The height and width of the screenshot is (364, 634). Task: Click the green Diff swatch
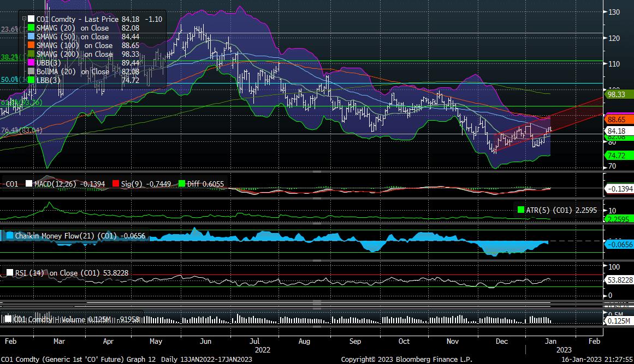pyautogui.click(x=181, y=184)
